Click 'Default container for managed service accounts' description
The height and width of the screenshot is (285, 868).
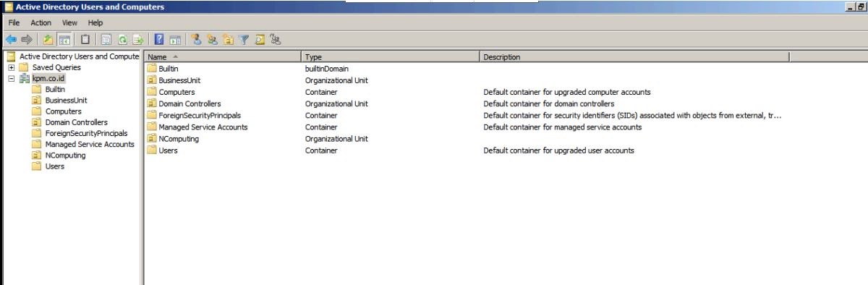[562, 127]
